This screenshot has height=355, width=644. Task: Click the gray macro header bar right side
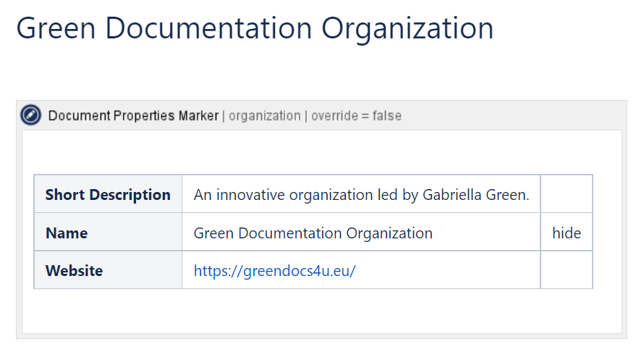coord(521,116)
